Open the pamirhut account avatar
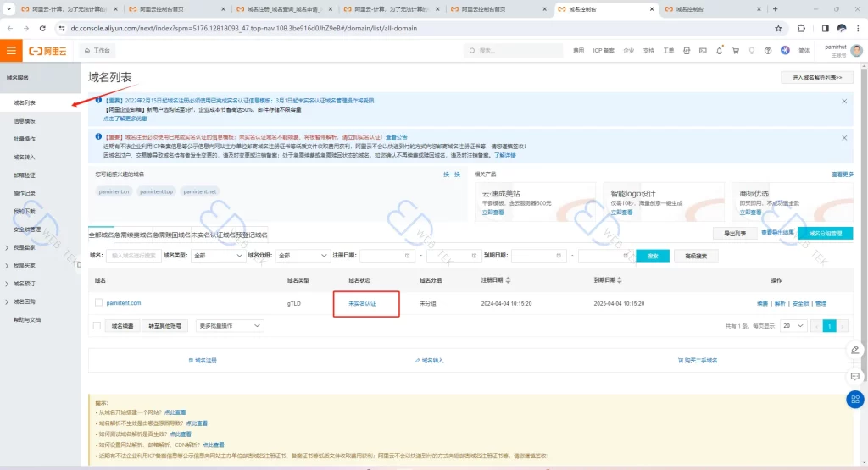 [857, 50]
